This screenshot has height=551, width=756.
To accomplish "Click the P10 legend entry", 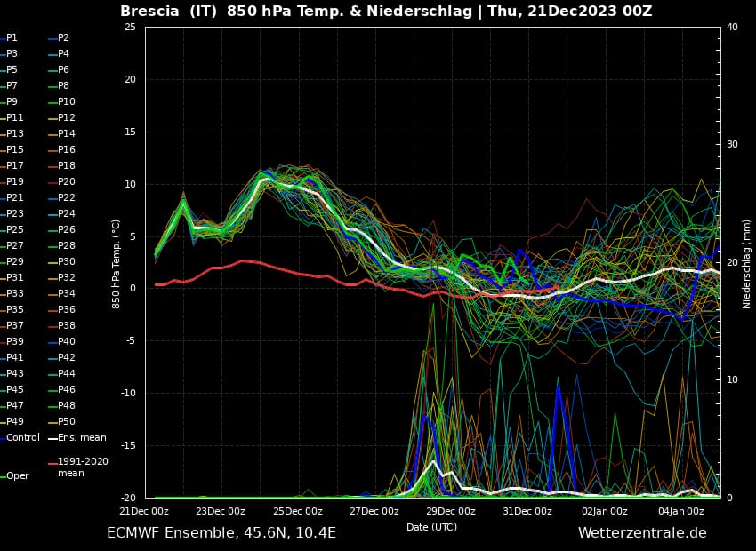I will point(66,102).
